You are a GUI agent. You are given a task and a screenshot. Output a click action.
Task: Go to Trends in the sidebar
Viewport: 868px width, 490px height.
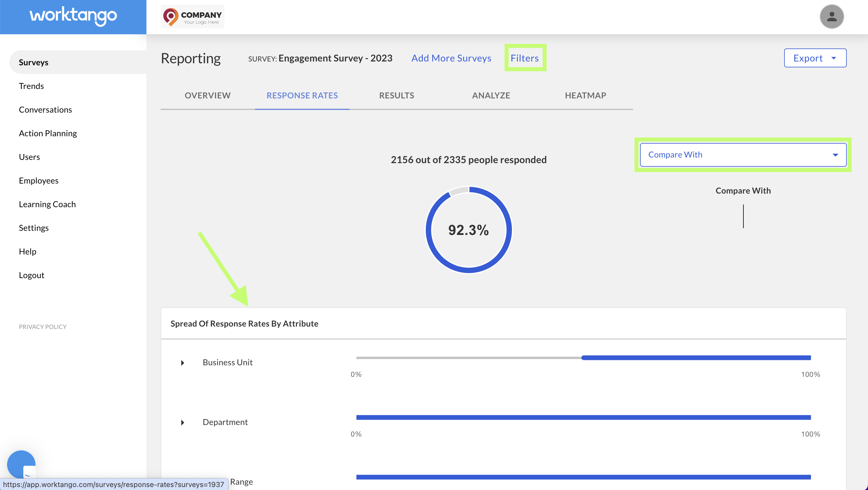[31, 86]
